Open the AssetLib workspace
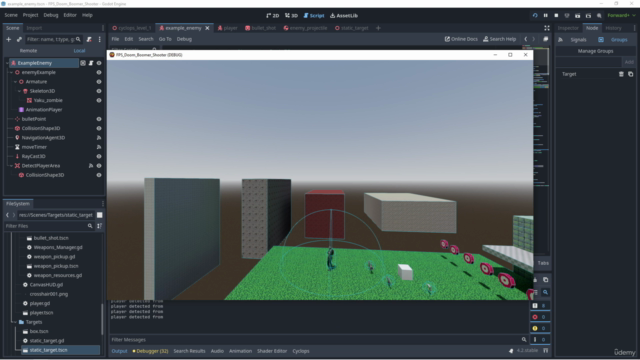The image size is (640, 360). point(344,16)
